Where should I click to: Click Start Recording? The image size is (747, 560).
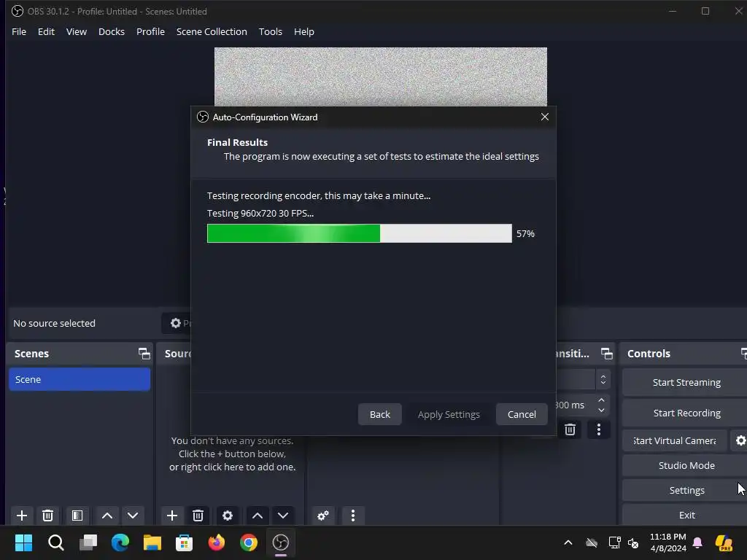coord(686,413)
